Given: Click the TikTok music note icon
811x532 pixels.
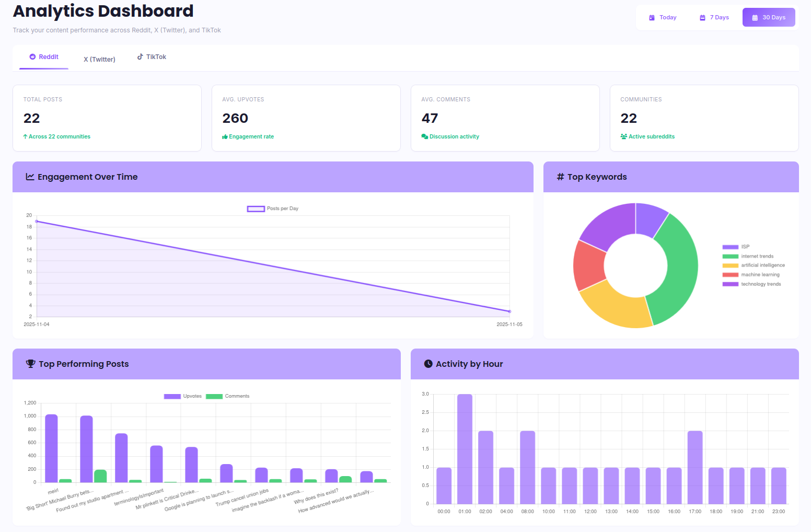Looking at the screenshot, I should [140, 56].
